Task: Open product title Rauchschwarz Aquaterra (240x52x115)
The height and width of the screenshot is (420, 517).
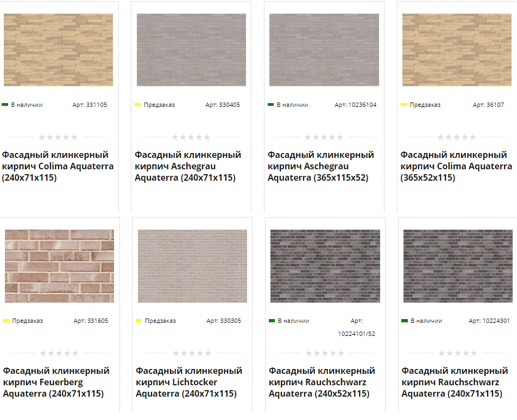Action: [322, 383]
